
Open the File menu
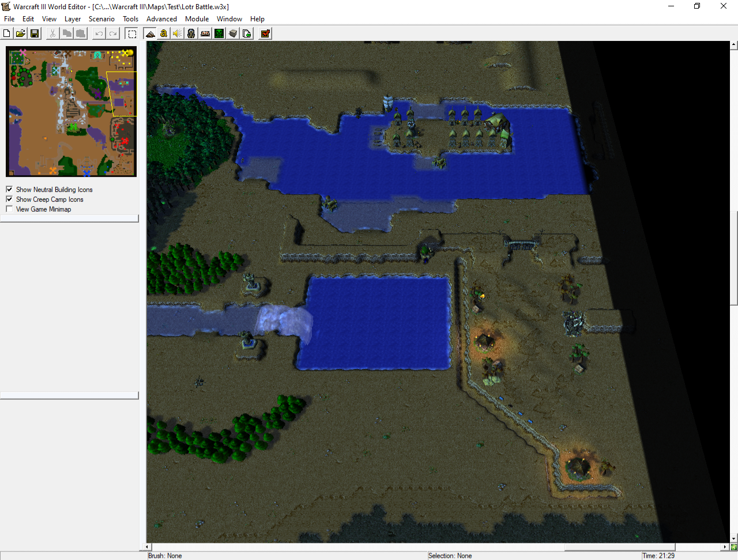tap(9, 19)
